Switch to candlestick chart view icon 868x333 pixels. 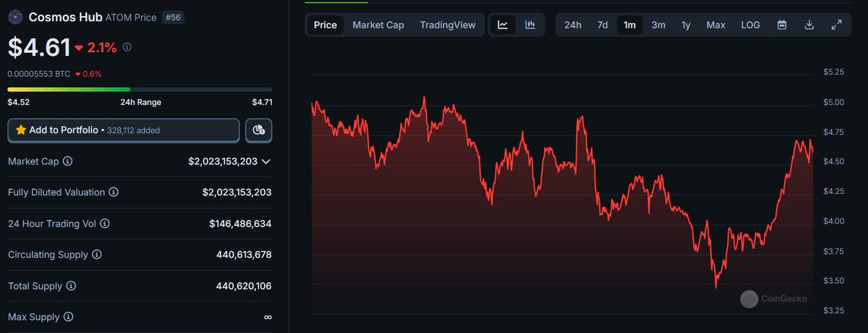(x=530, y=25)
